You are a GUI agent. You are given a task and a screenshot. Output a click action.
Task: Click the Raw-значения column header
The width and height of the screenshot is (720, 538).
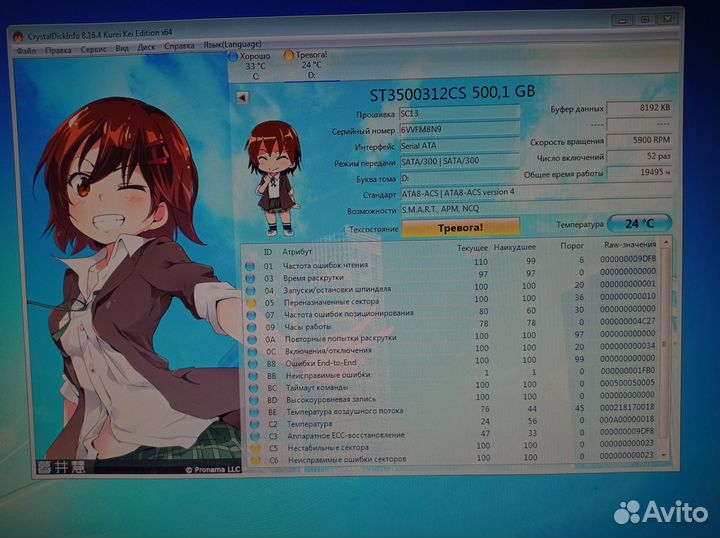[x=630, y=245]
